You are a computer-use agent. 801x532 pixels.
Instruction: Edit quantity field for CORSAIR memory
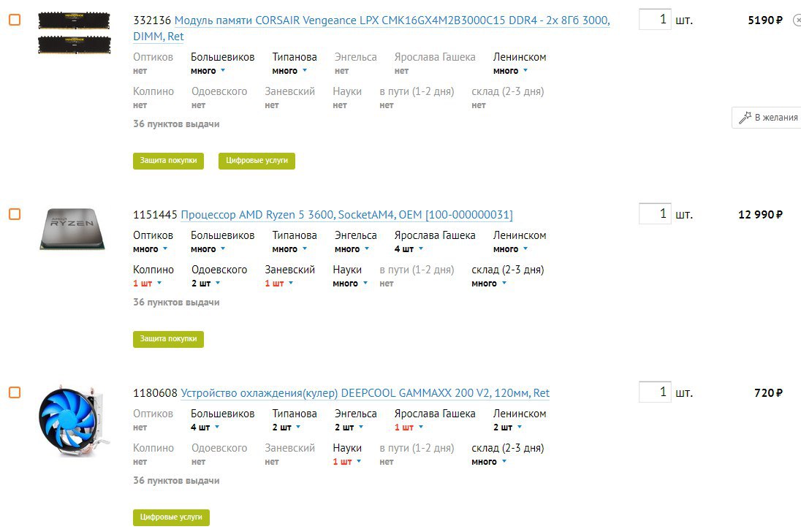(655, 20)
